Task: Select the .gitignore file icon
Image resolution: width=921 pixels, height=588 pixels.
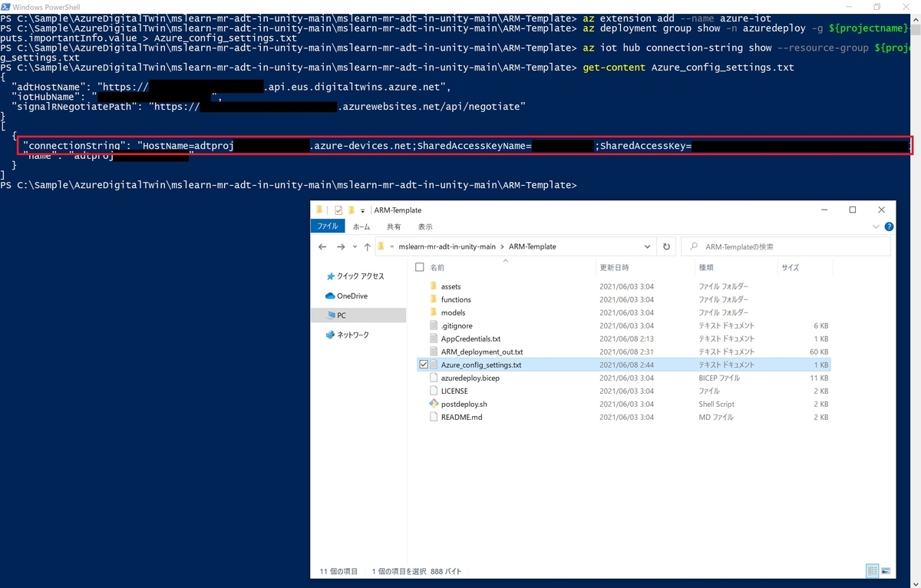Action: coord(434,325)
